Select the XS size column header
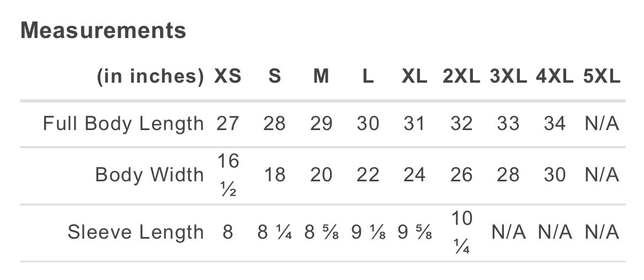This screenshot has height=280, width=644. coord(228,77)
